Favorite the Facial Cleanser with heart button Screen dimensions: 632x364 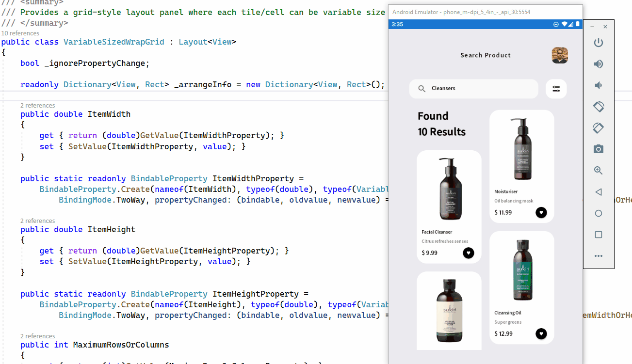pos(468,253)
